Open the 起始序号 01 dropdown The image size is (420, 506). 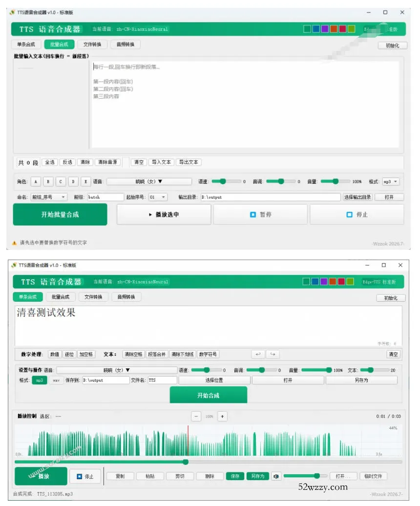(158, 197)
